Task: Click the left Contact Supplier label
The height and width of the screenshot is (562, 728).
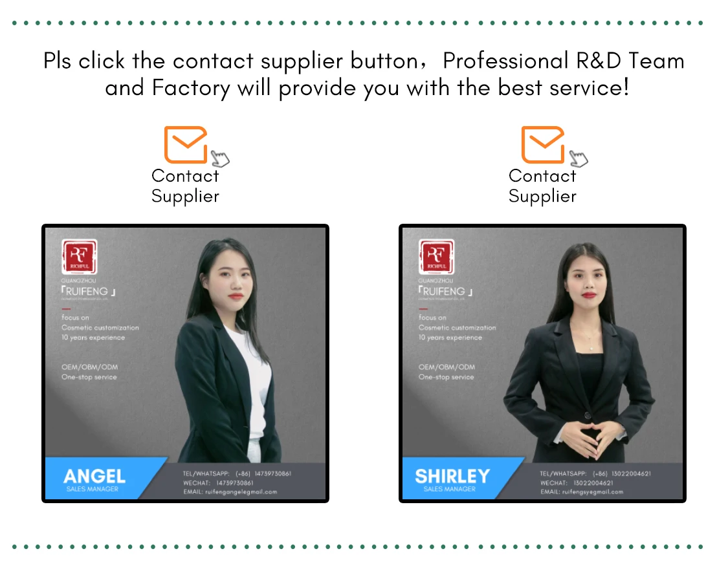Action: [185, 186]
